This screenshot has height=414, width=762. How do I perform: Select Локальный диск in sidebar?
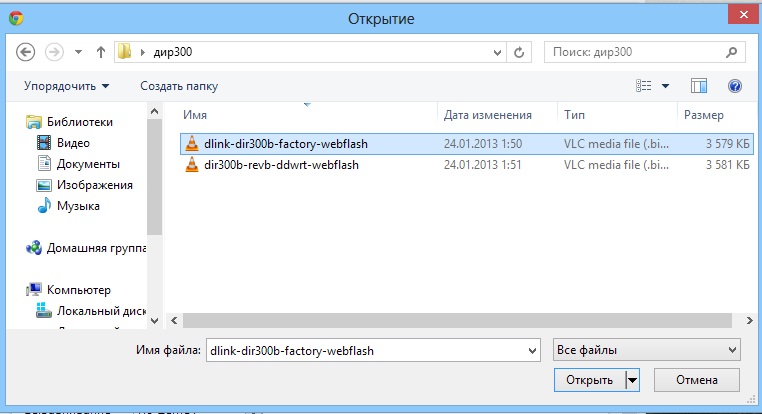pos(102,311)
